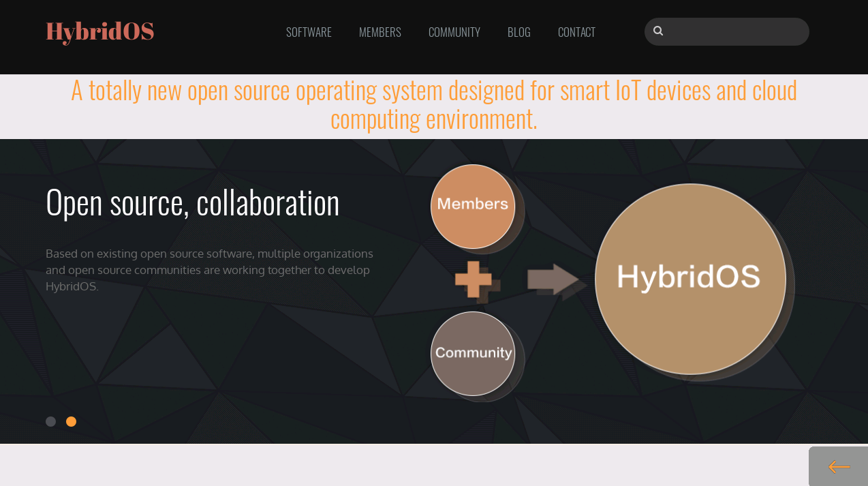Click the orange arrow button at bottom right

(x=839, y=466)
